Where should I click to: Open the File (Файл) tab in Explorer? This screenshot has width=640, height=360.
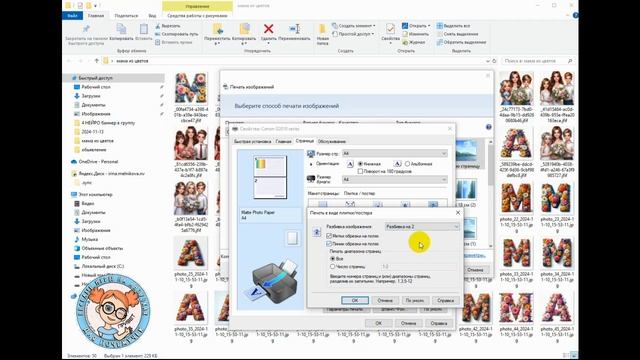click(73, 16)
